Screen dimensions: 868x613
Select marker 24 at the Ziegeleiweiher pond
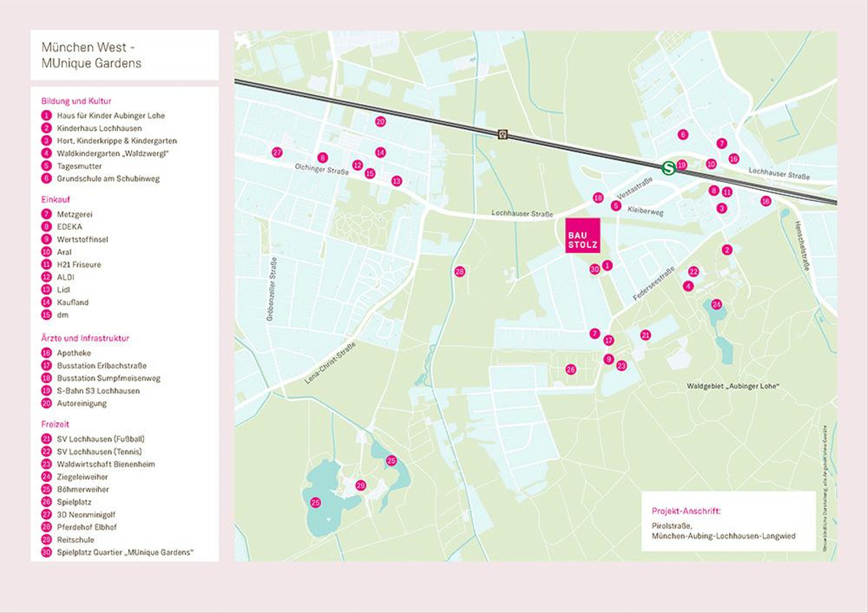[x=716, y=304]
